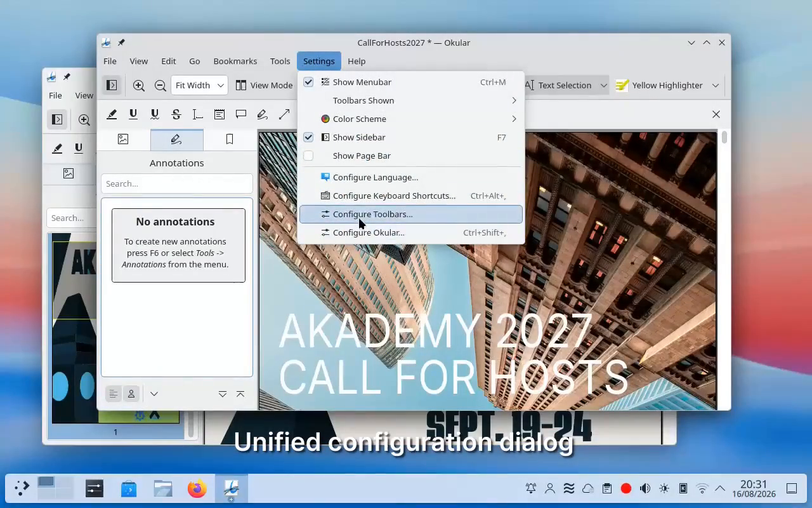Close the annotation toolbar with X
This screenshot has height=508, width=812.
(716, 114)
